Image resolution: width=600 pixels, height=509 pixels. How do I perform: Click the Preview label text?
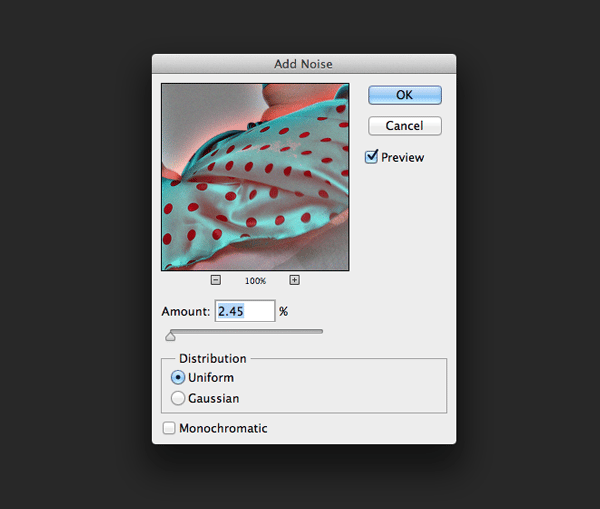pyautogui.click(x=402, y=158)
